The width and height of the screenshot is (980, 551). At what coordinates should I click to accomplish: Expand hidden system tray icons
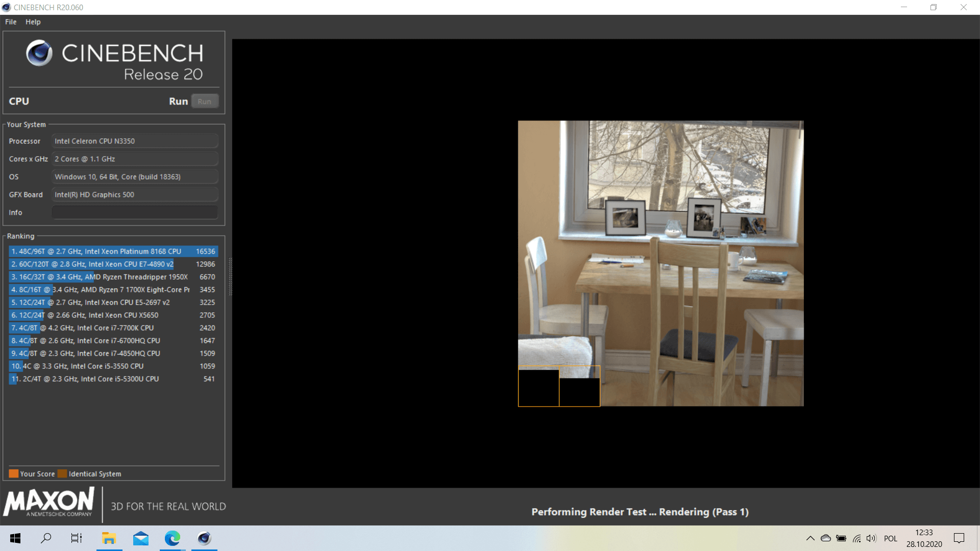click(x=810, y=538)
